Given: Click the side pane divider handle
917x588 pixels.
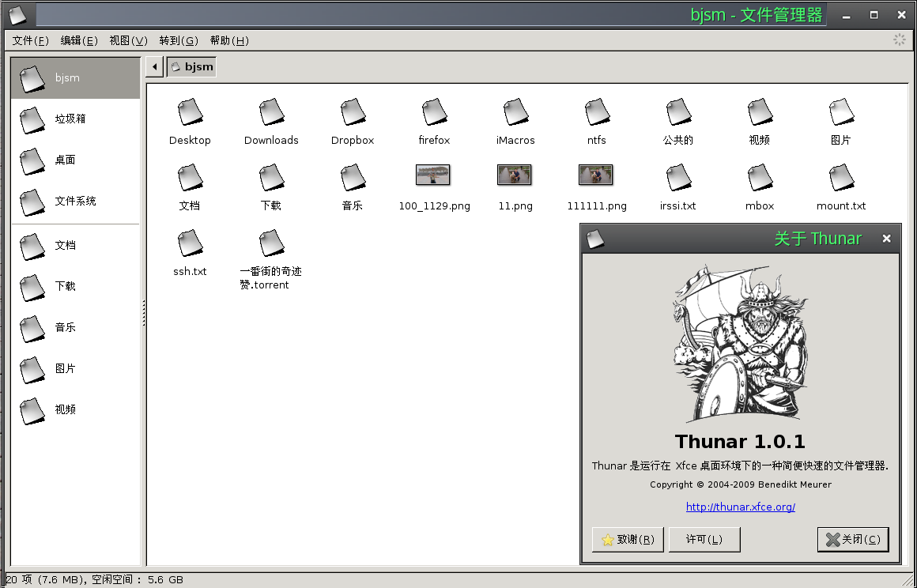Looking at the screenshot, I should click(143, 313).
